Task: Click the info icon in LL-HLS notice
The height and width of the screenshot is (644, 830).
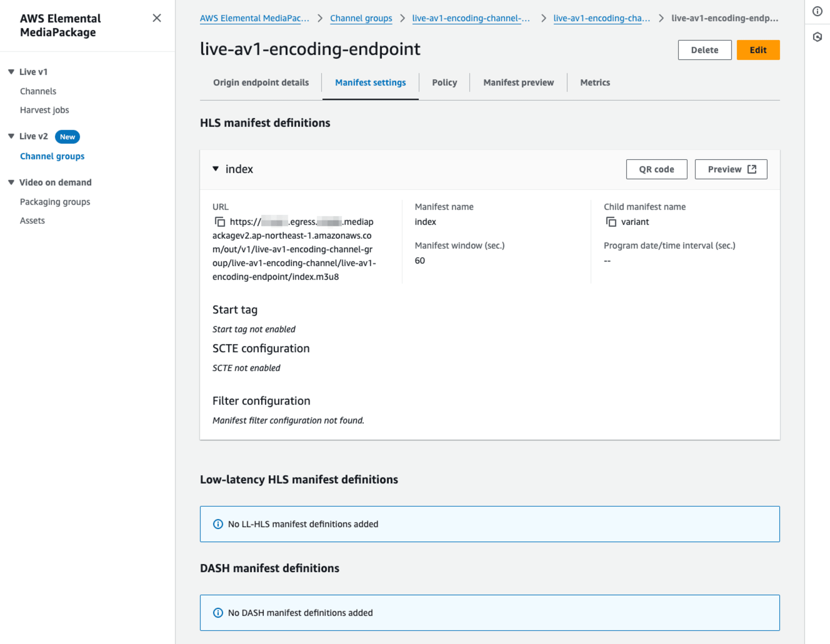Action: 218,524
